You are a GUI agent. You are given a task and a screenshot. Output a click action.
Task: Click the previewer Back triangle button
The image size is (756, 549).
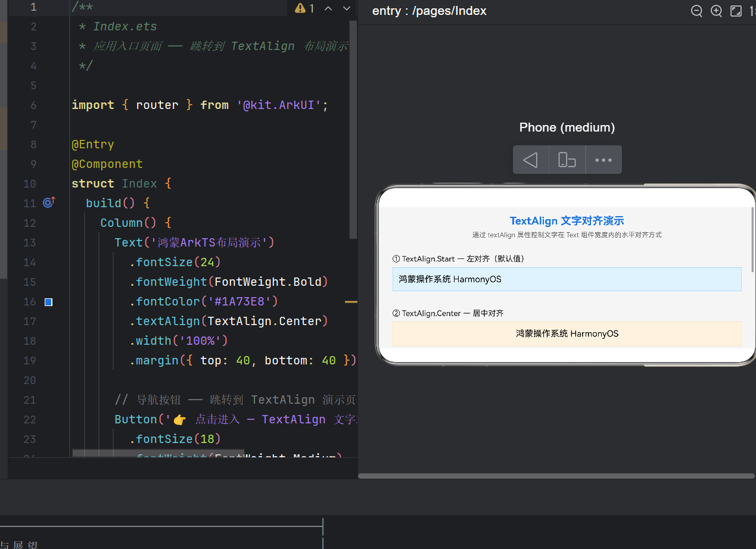pos(530,160)
